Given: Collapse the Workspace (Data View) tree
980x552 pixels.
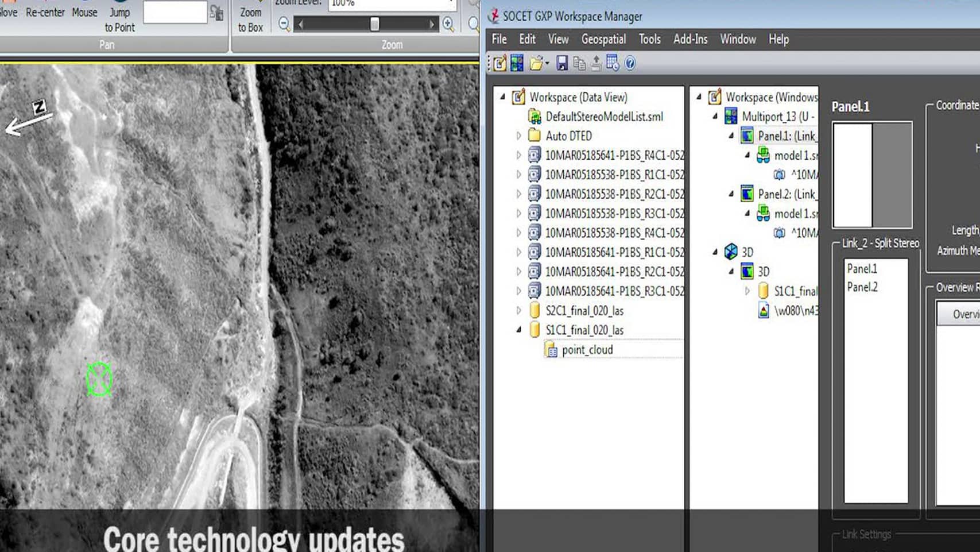Looking at the screenshot, I should coord(503,97).
